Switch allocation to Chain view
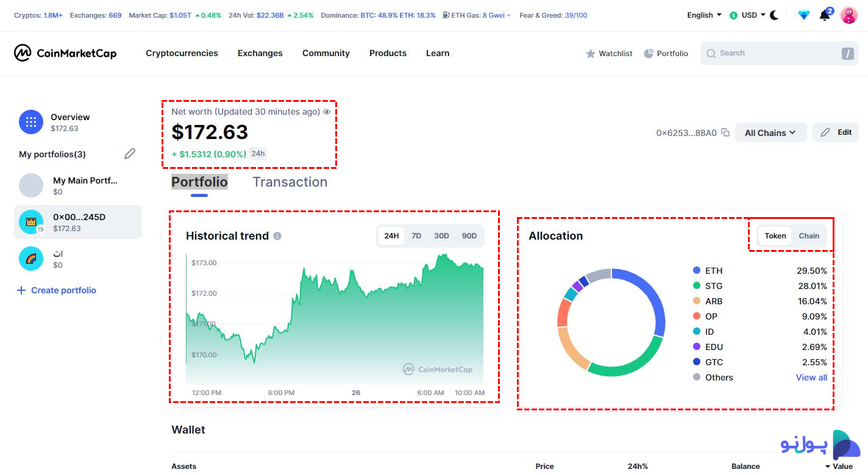 tap(809, 236)
